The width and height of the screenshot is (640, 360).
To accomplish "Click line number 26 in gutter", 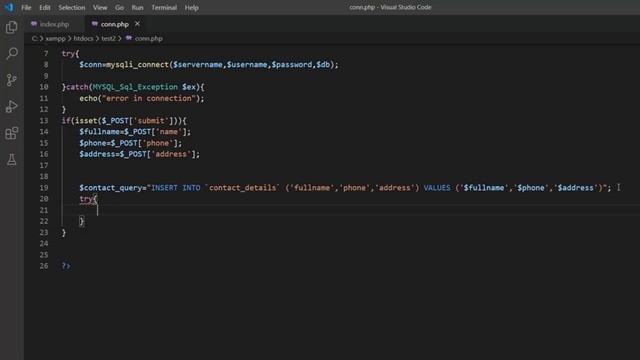I will (44, 266).
